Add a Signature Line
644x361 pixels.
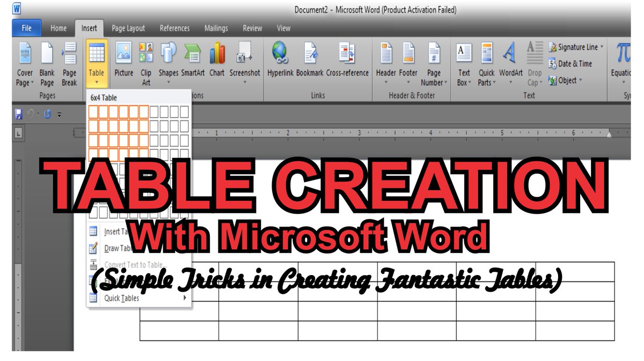(577, 47)
